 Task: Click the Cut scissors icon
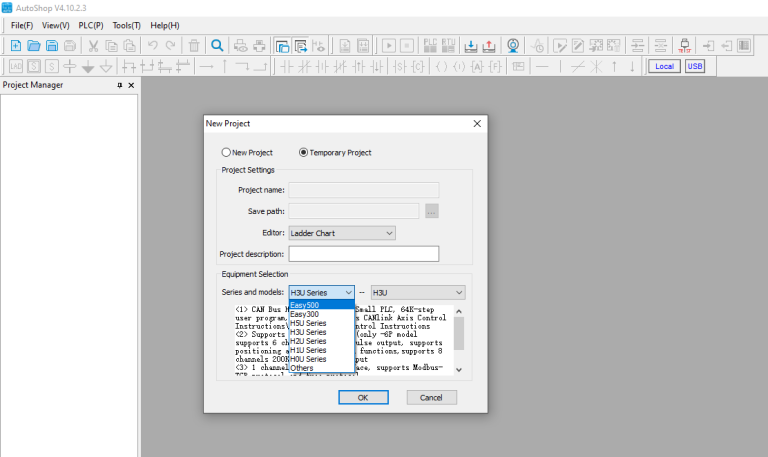coord(93,46)
